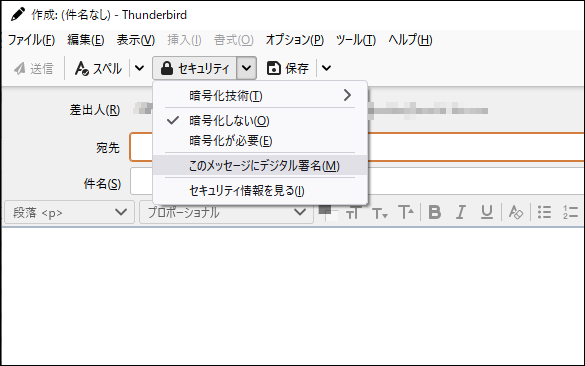Screen dimensions: 585x366
Task: Click the font size reset icon
Action: [x=353, y=213]
